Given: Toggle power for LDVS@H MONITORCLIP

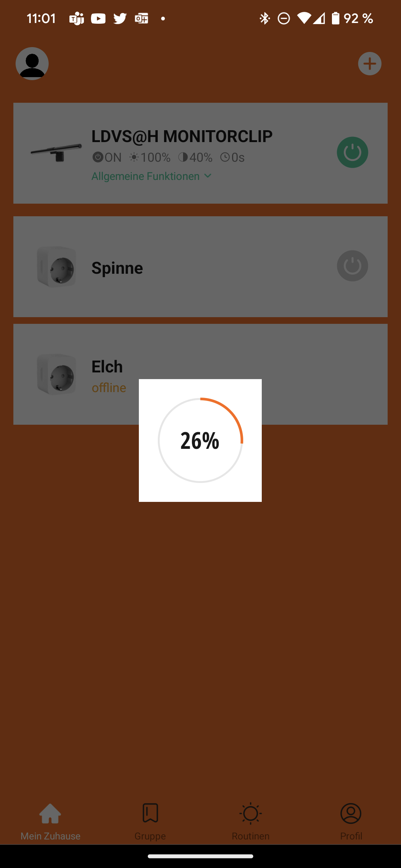Looking at the screenshot, I should tap(352, 152).
